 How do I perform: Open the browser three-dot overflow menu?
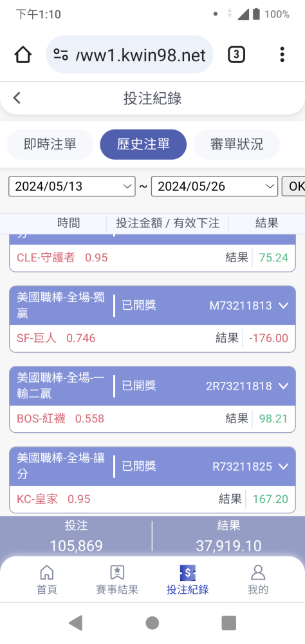tap(282, 55)
